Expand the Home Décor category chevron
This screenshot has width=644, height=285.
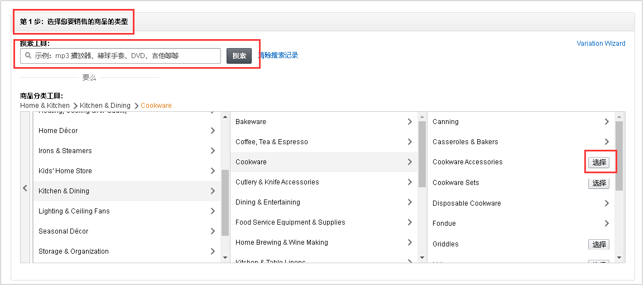coord(213,131)
